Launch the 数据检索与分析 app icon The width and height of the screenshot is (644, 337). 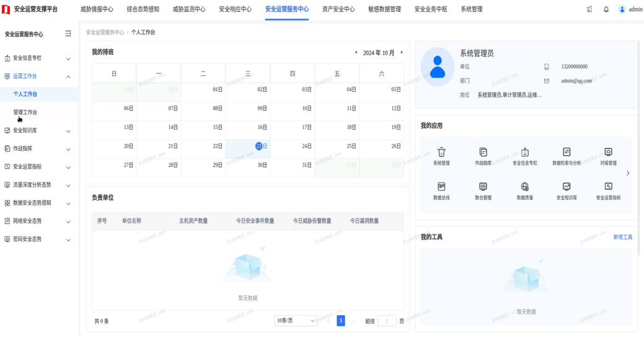coord(567,152)
